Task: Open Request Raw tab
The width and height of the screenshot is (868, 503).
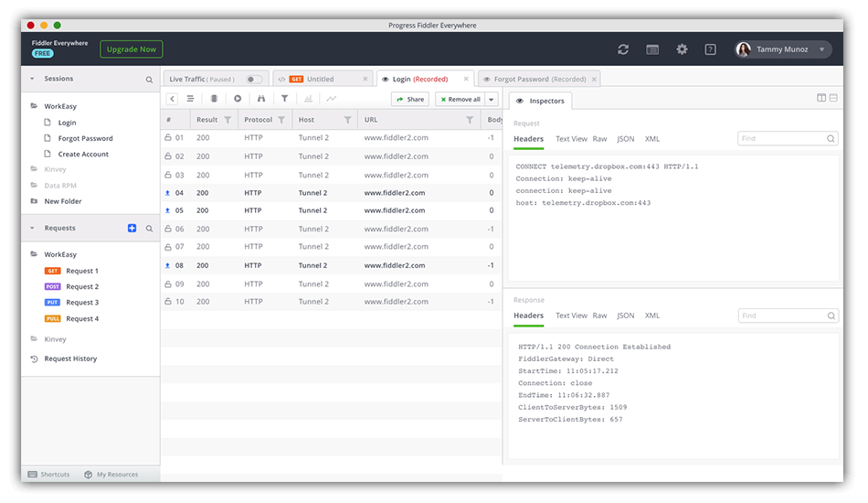Action: (x=599, y=139)
